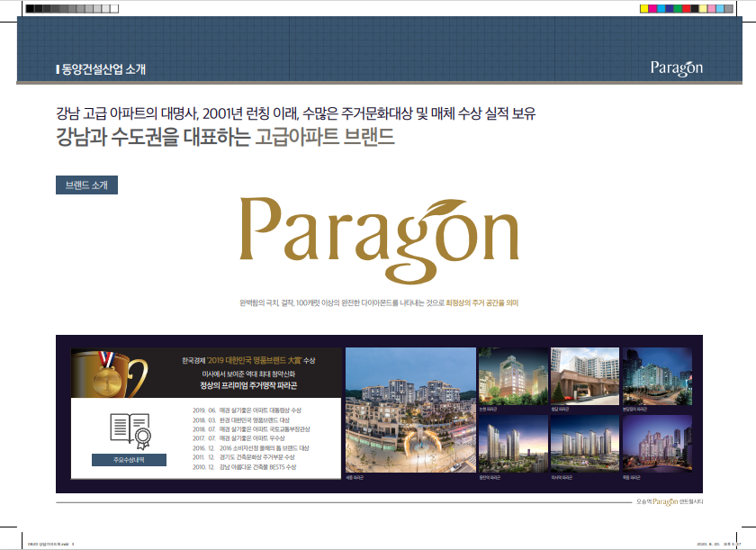Open the sunset twin high-rise towers thumbnail
Screen dimensions: 756x550
coord(513,444)
